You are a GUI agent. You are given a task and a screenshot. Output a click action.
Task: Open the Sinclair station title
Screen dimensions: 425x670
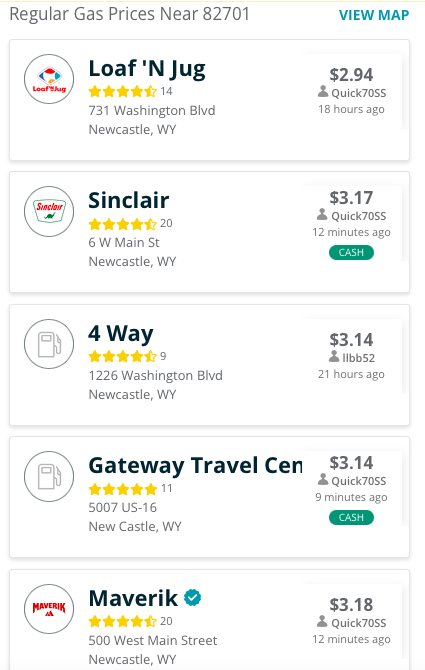[x=129, y=200]
